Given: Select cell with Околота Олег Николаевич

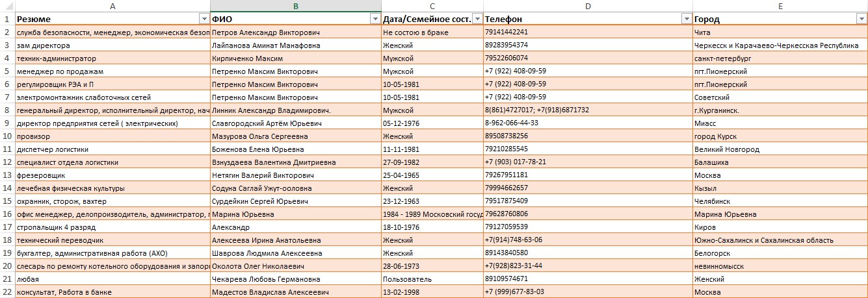Looking at the screenshot, I should point(296,266).
